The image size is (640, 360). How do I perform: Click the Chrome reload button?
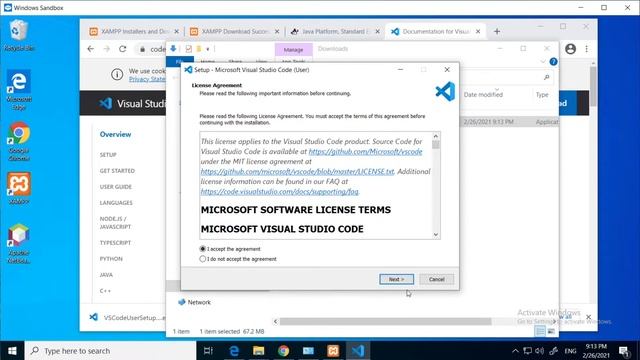tap(122, 49)
